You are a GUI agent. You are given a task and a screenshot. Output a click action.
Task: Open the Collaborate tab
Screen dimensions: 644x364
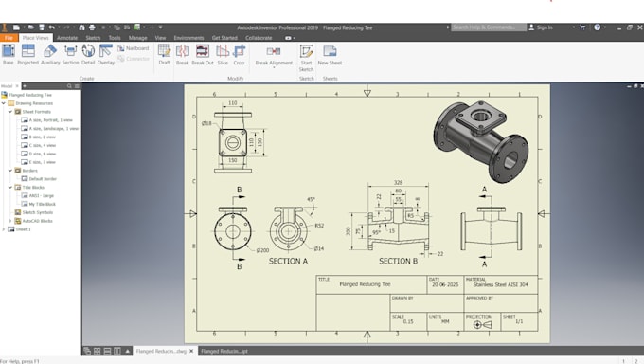point(259,38)
